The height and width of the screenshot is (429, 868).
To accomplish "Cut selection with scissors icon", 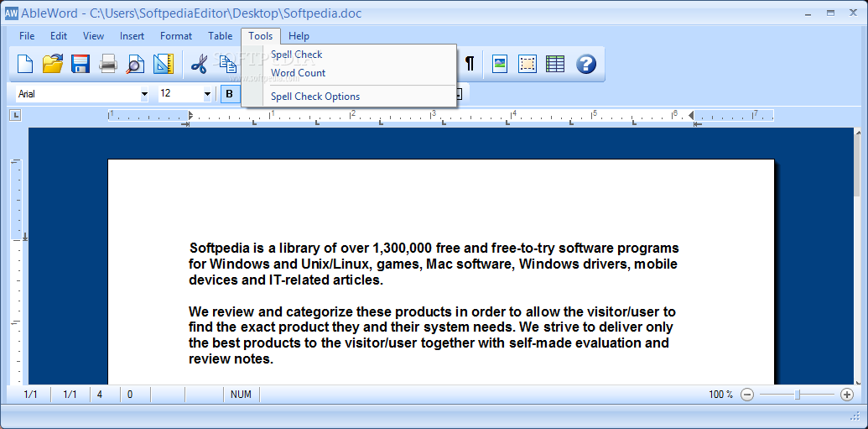I will click(x=199, y=64).
